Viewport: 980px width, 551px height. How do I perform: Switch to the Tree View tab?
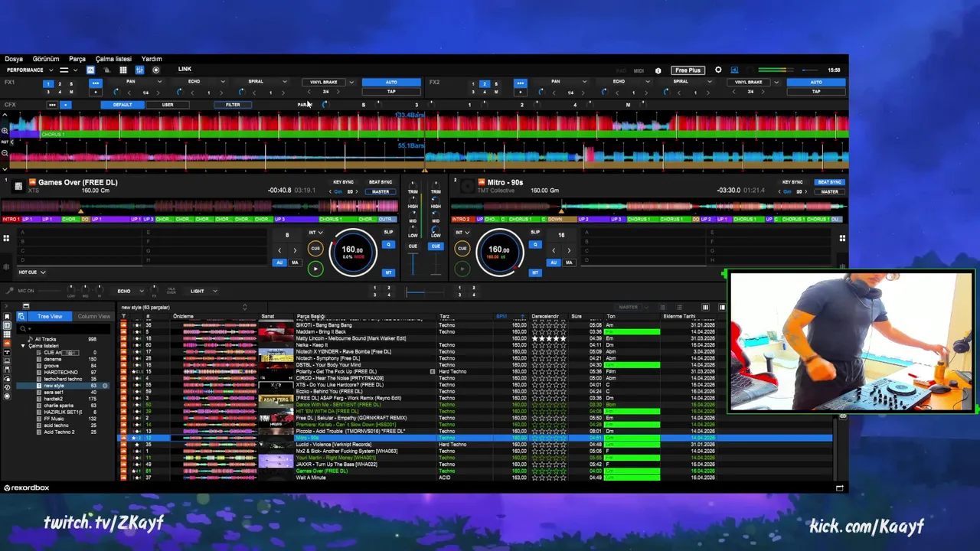[x=50, y=316]
